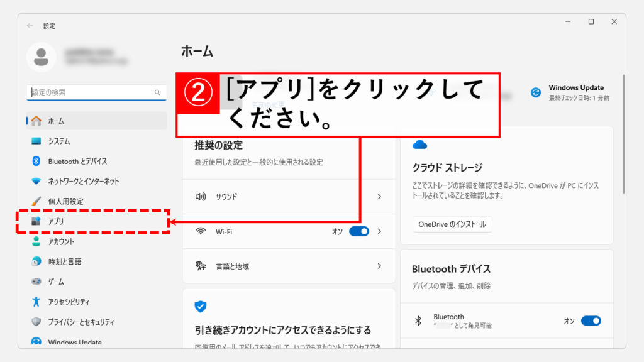
Task: Open the ゲーム controller icon
Action: tap(36, 282)
